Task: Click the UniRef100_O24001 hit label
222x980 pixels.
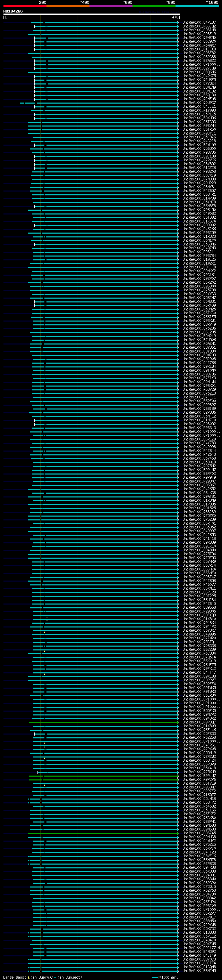Action: click(199, 875)
